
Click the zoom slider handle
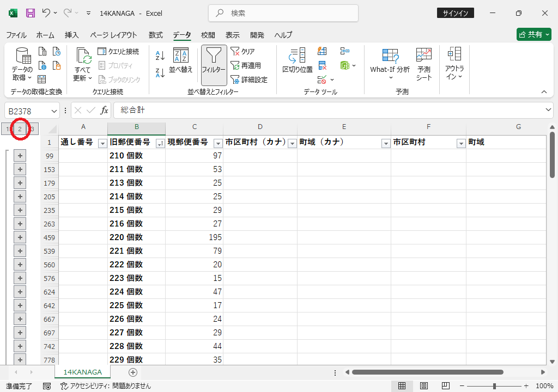[494, 386]
